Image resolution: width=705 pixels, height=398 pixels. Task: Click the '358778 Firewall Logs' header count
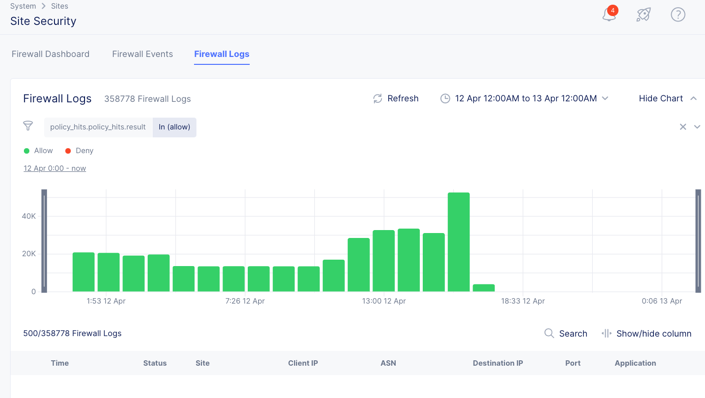[147, 99]
